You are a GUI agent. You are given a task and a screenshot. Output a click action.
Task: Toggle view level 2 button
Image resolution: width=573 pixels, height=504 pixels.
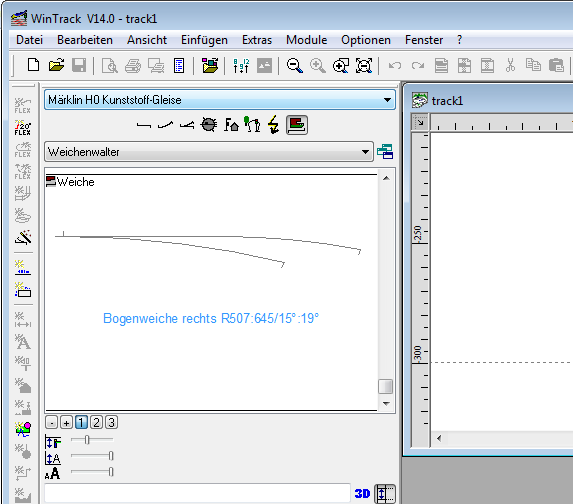tap(96, 422)
